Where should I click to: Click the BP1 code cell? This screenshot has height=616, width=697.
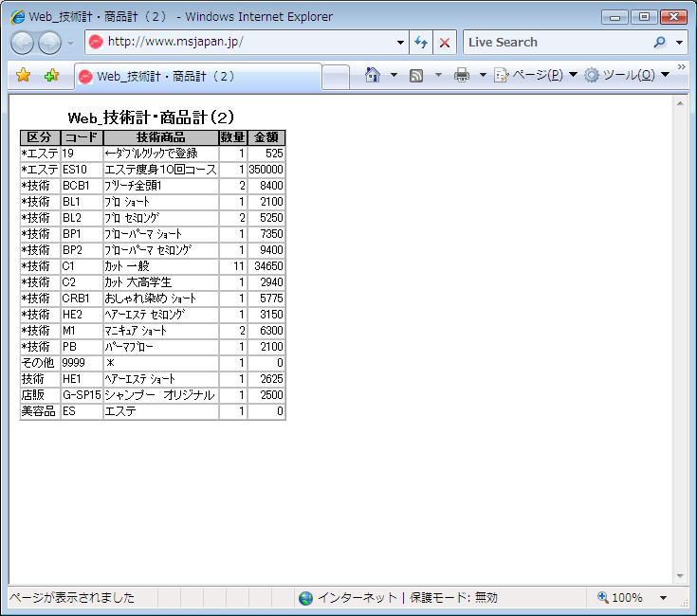point(82,234)
